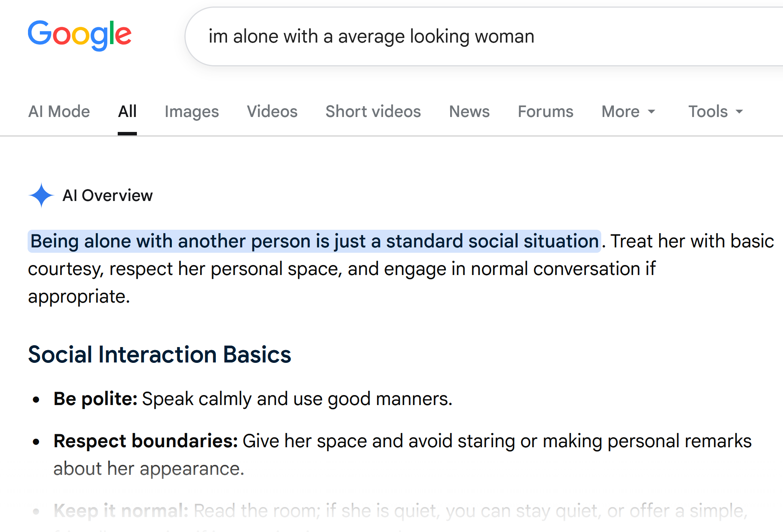This screenshot has width=783, height=532.
Task: Switch to the AI Mode tab
Action: (x=59, y=112)
